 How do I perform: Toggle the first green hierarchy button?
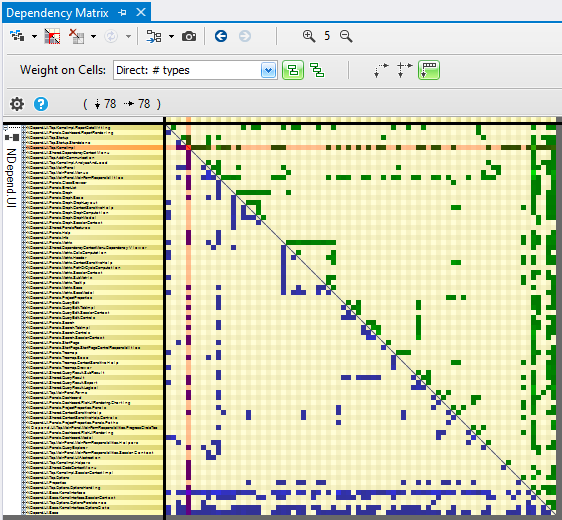(x=293, y=70)
